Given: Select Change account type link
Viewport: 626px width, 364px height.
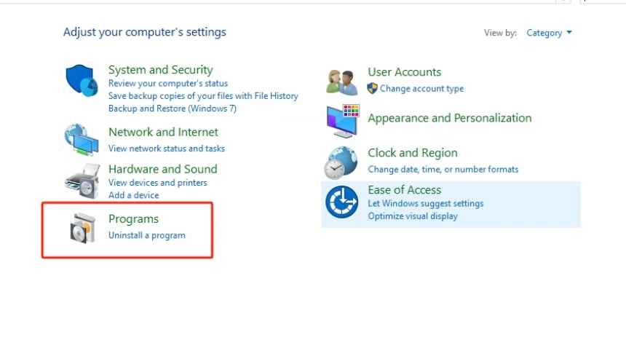Looking at the screenshot, I should coord(421,89).
